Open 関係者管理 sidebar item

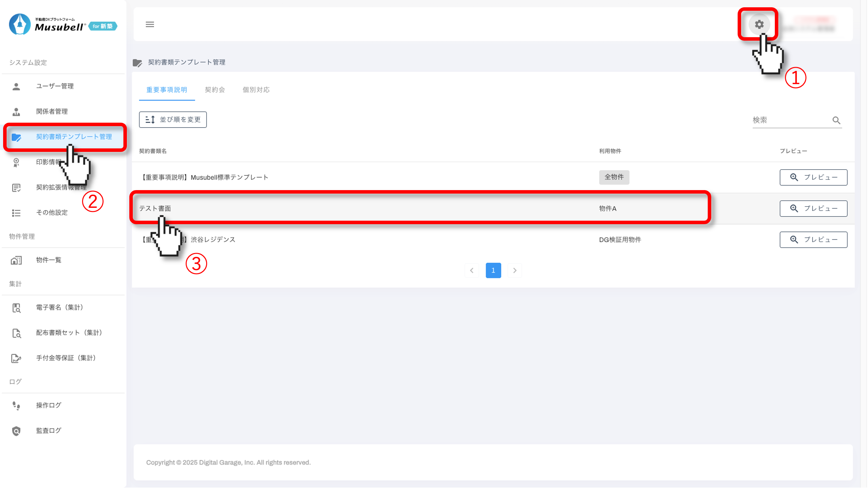coord(52,112)
